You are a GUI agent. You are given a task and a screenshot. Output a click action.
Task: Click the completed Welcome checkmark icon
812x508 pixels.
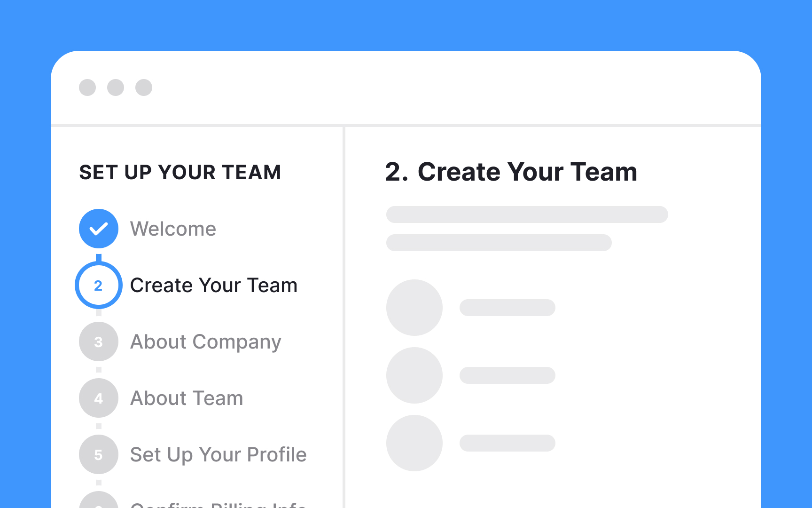click(99, 229)
